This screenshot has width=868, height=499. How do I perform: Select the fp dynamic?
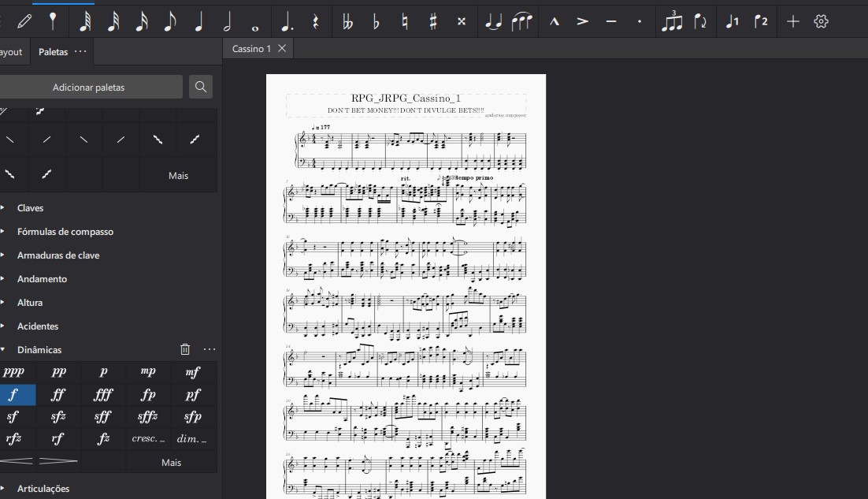tap(148, 395)
